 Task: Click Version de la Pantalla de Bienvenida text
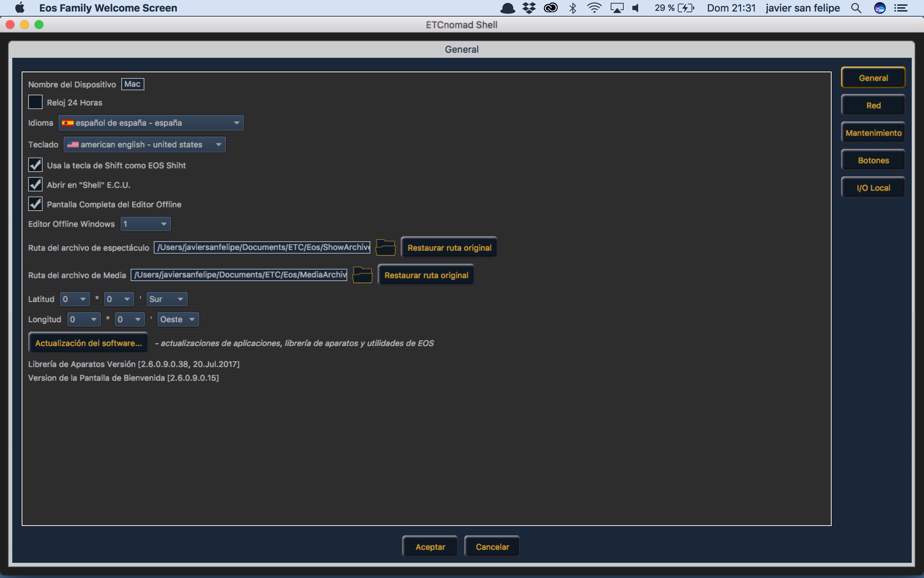pyautogui.click(x=123, y=378)
